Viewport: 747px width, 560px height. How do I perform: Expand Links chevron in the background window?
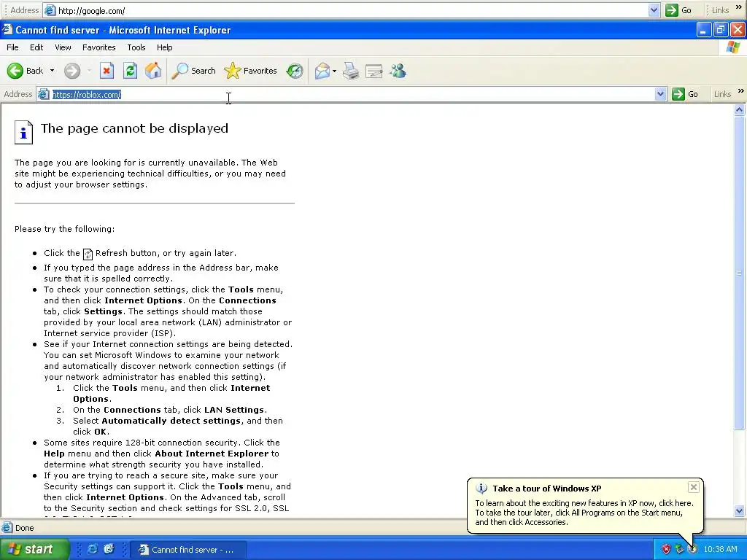pyautogui.click(x=739, y=7)
